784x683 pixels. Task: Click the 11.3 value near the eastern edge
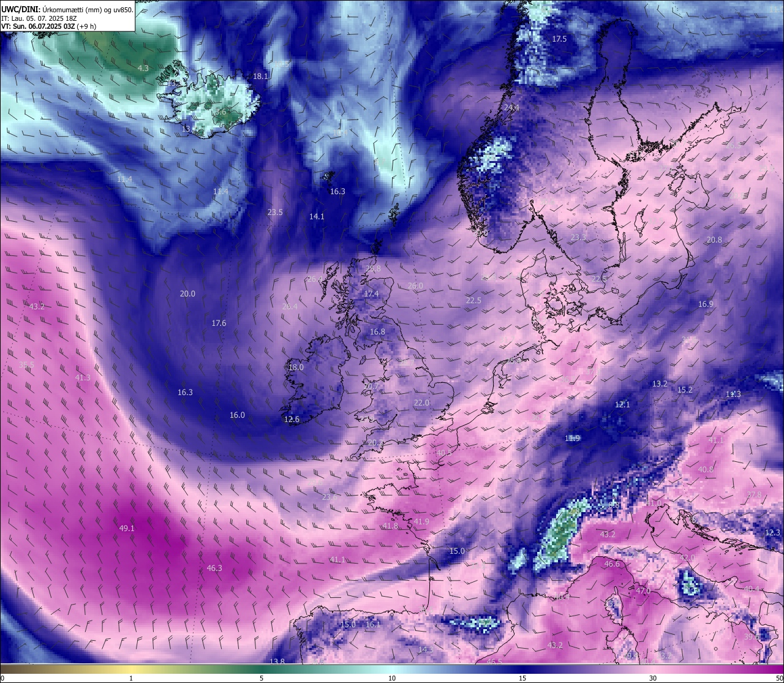(x=733, y=394)
